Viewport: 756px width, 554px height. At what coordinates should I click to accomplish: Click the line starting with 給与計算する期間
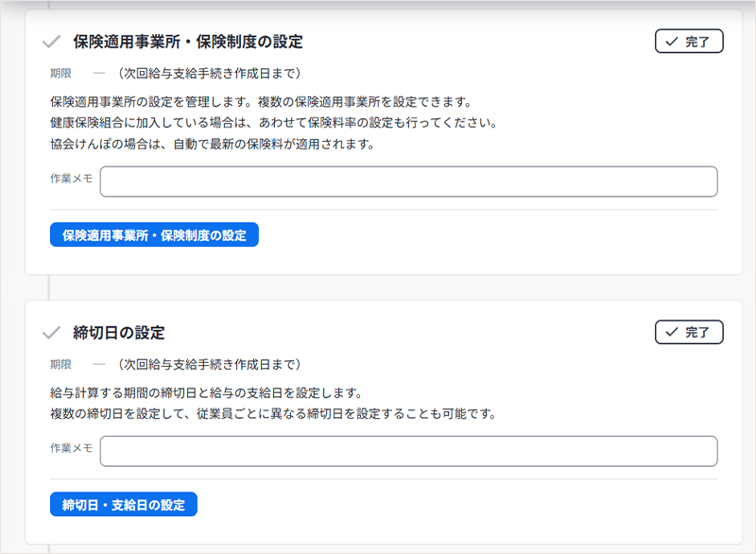[x=206, y=392]
